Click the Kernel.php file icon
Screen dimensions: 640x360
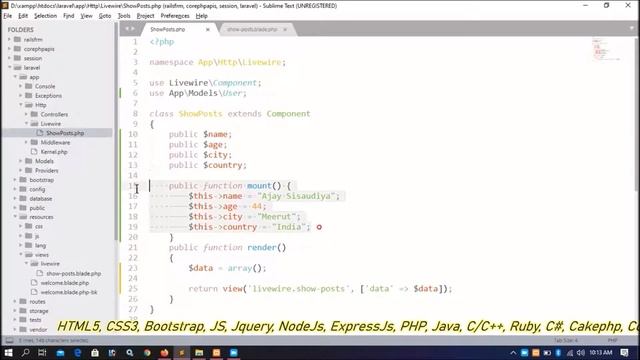point(34,151)
